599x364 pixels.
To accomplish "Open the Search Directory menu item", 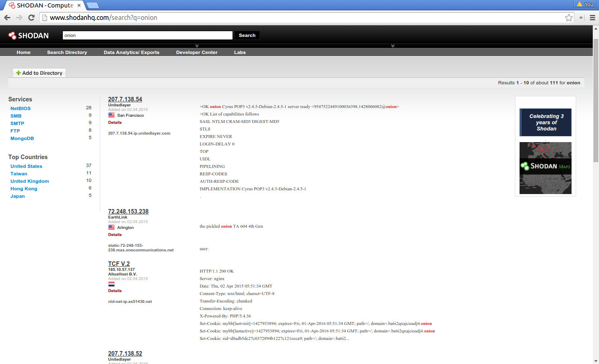I will pyautogui.click(x=67, y=52).
